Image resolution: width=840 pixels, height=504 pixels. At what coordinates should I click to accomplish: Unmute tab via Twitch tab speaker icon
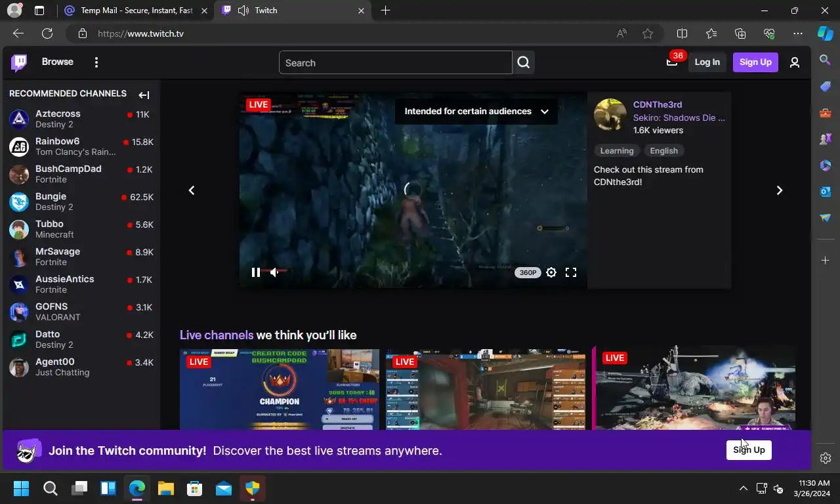tap(243, 10)
